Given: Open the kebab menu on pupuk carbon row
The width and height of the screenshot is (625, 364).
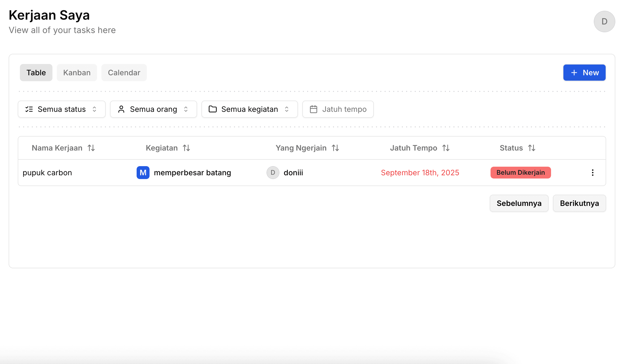Looking at the screenshot, I should [x=593, y=173].
